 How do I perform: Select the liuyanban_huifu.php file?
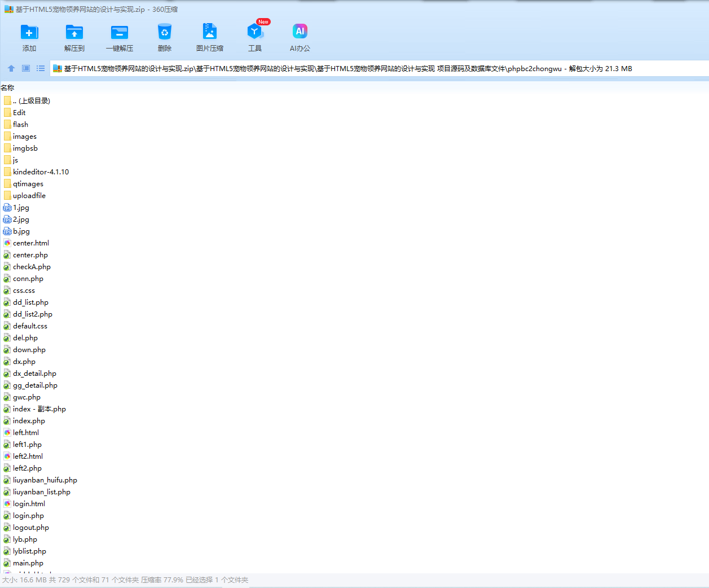40,480
